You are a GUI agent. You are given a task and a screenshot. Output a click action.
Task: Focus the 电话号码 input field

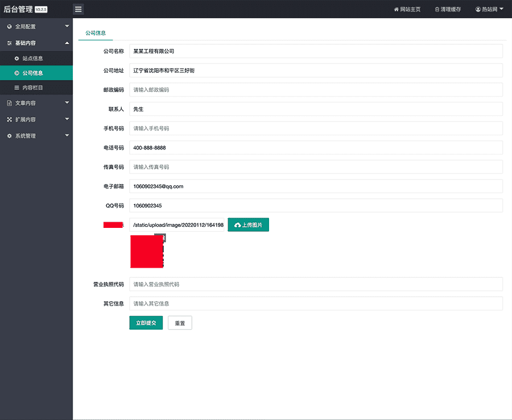[316, 148]
